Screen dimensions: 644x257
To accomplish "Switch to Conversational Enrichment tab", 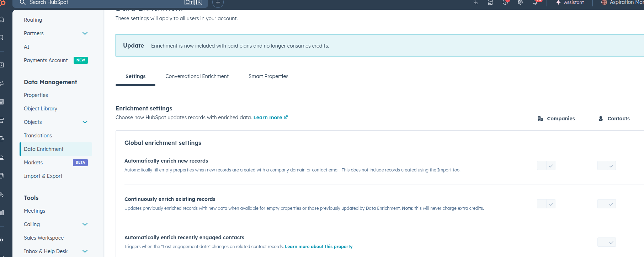I will 197,76.
